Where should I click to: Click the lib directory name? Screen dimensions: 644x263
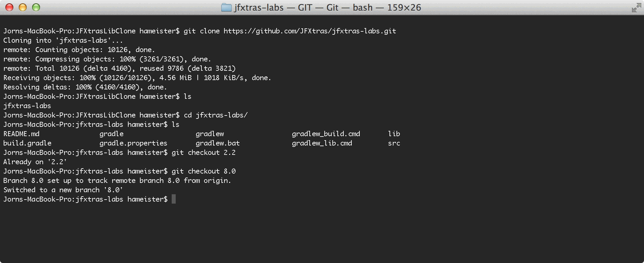click(x=394, y=134)
